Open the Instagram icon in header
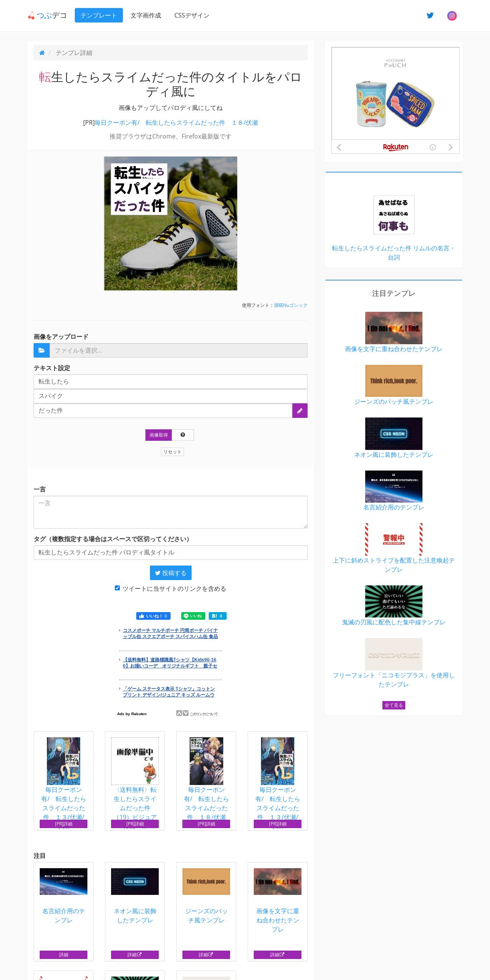Image resolution: width=490 pixels, height=980 pixels. (452, 16)
